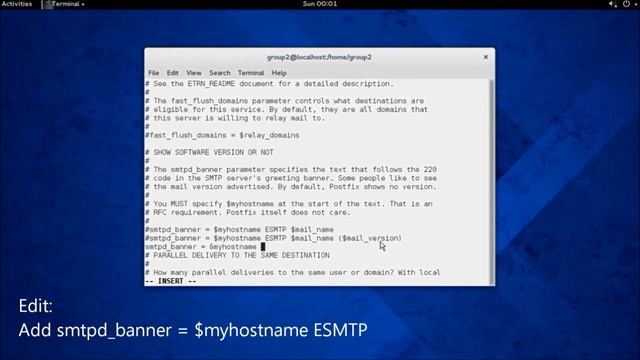Click the line '#fast_flush_domains = $relay_domains'
This screenshot has height=360, width=640.
point(222,135)
